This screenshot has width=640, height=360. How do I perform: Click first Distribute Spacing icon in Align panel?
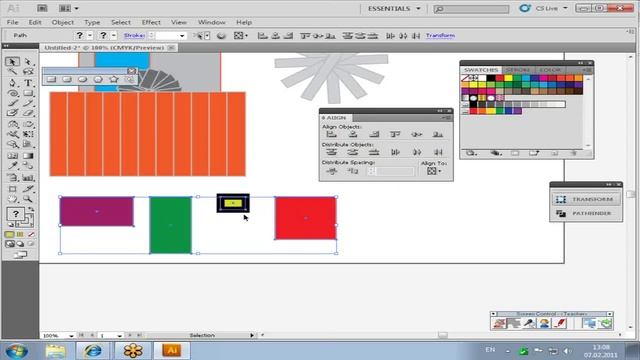pos(331,171)
